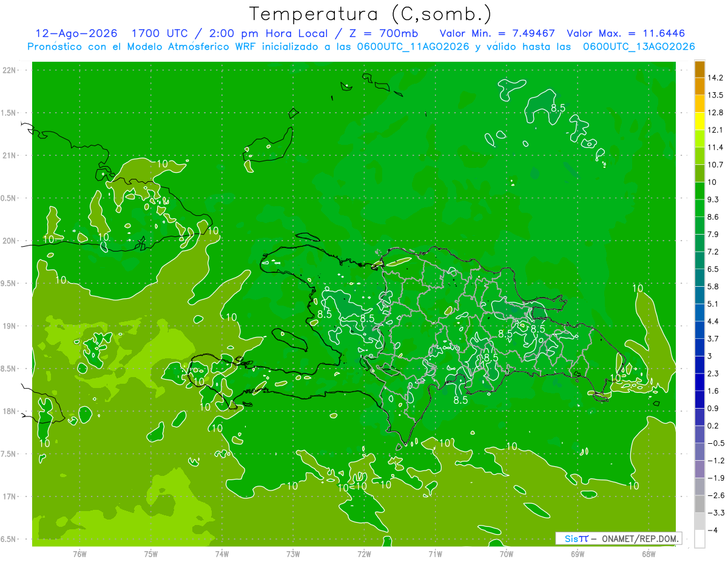Click the '2.3' color bar label
The width and height of the screenshot is (728, 562).
[x=713, y=373]
